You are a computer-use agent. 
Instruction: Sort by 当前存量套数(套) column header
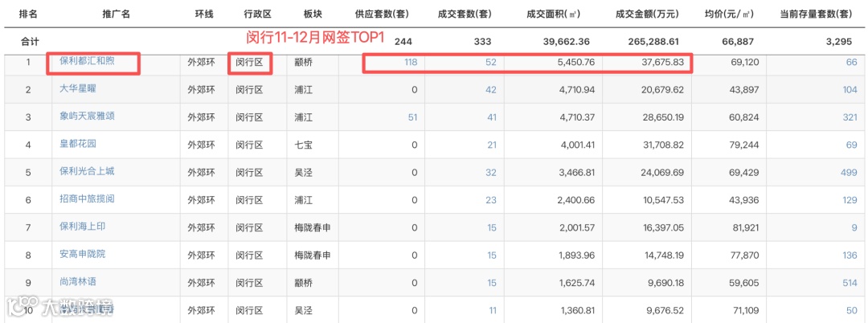(816, 14)
